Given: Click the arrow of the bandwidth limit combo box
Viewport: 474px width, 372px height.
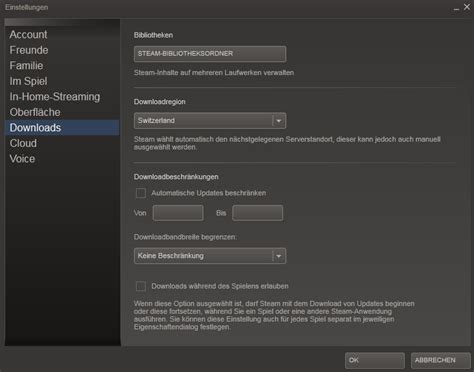Looking at the screenshot, I should click(x=279, y=256).
